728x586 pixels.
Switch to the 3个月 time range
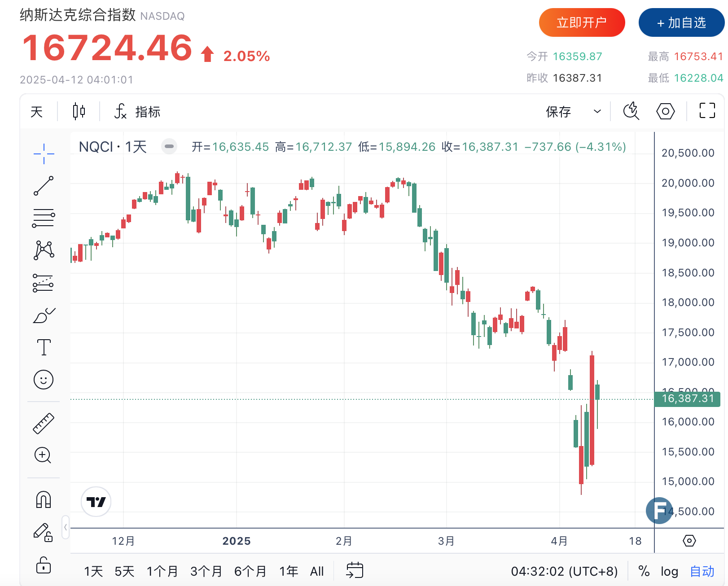[206, 571]
